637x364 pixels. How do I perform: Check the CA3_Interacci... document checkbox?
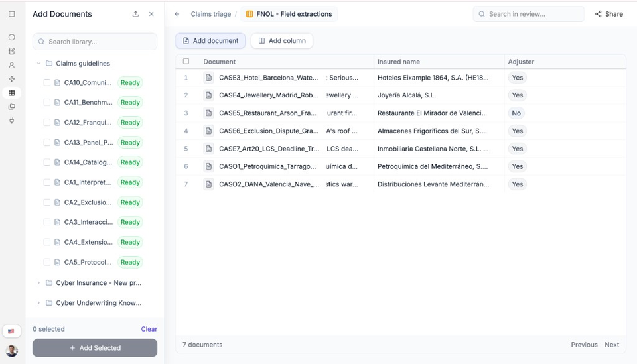click(x=46, y=222)
